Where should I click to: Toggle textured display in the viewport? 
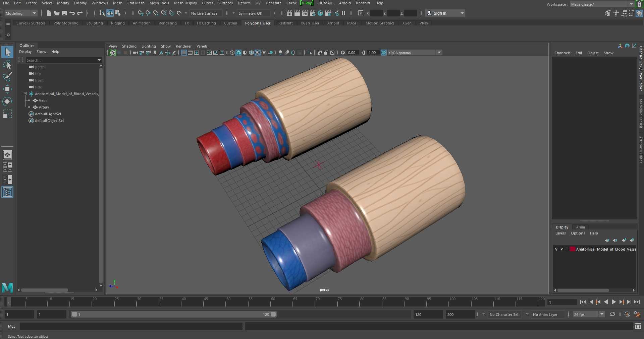(258, 53)
